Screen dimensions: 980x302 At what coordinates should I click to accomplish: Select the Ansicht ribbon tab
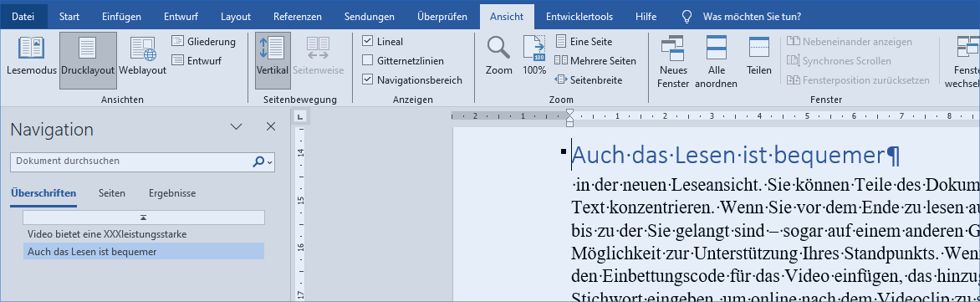click(x=507, y=16)
